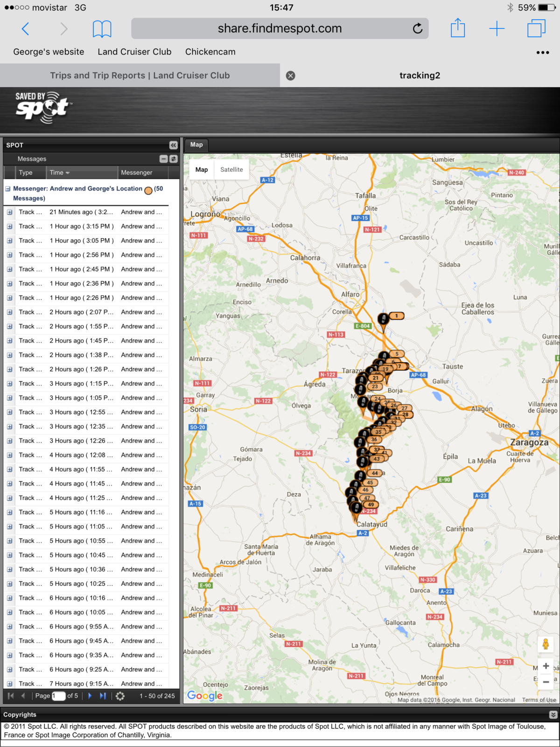Screen dimensions: 560x747
Task: Switch to Satellite map view
Action: [x=231, y=169]
